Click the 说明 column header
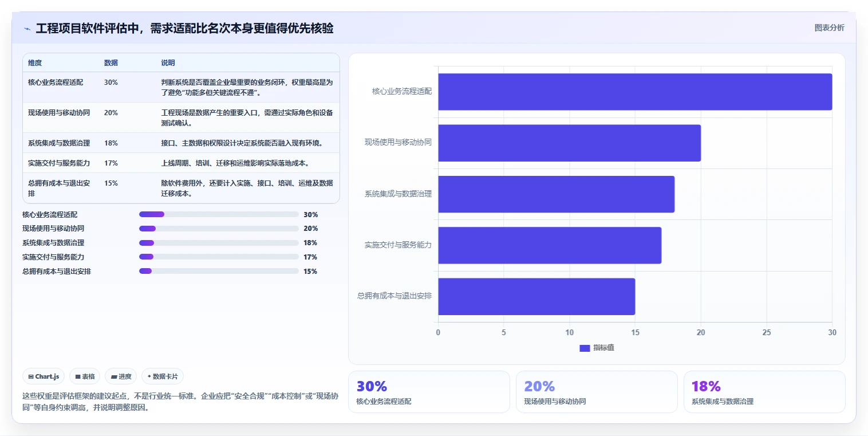Viewport: 868px width, 436px height. [x=168, y=63]
